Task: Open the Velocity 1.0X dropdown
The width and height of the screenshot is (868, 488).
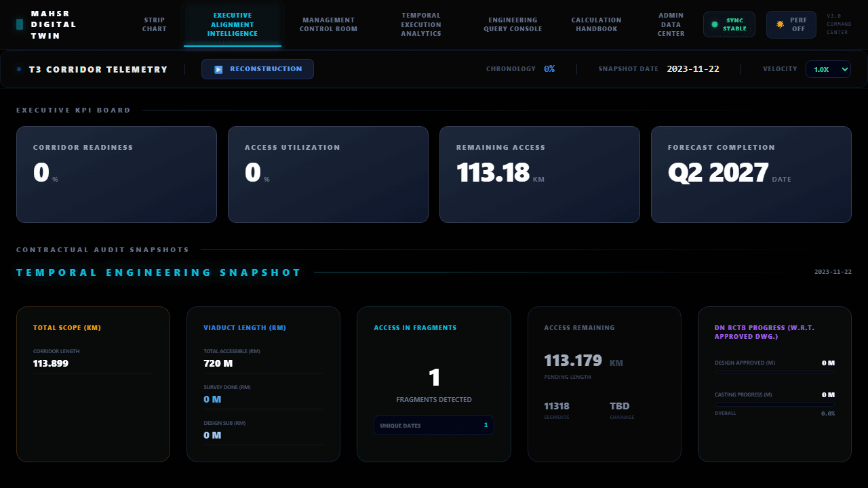Action: pos(828,69)
